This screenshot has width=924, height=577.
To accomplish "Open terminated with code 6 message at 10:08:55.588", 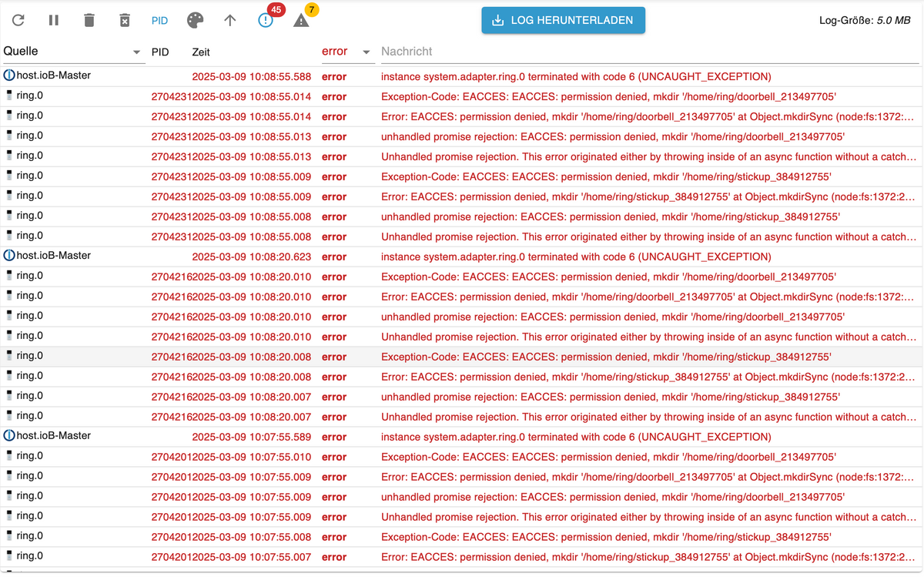I will click(576, 77).
